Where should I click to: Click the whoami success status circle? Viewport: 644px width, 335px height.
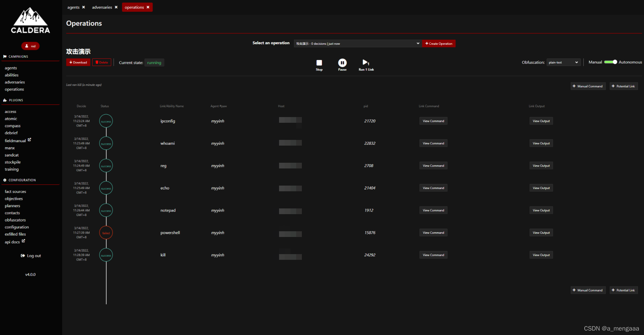click(106, 143)
